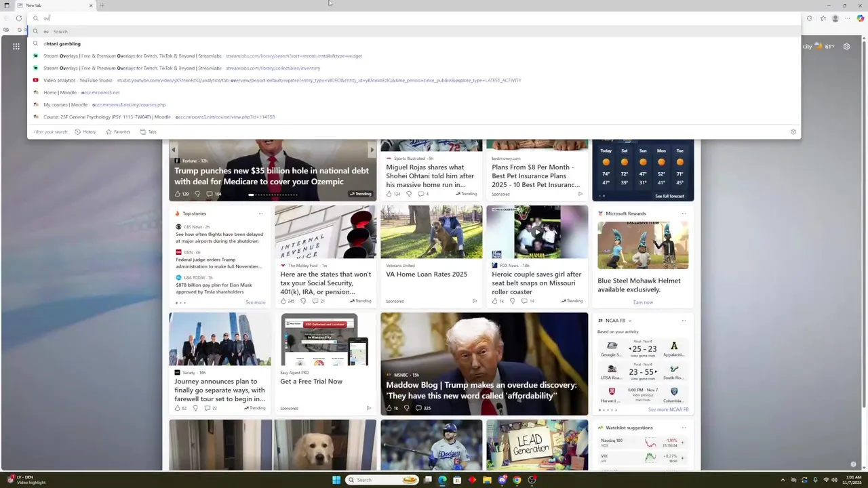Click the Windows taskbar Search box

click(382, 480)
